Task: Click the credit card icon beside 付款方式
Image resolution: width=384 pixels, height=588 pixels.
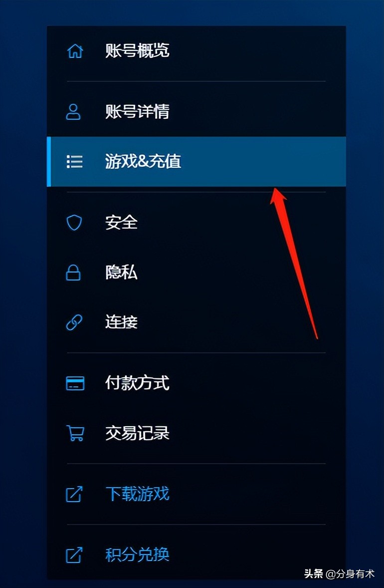Action: click(x=75, y=384)
